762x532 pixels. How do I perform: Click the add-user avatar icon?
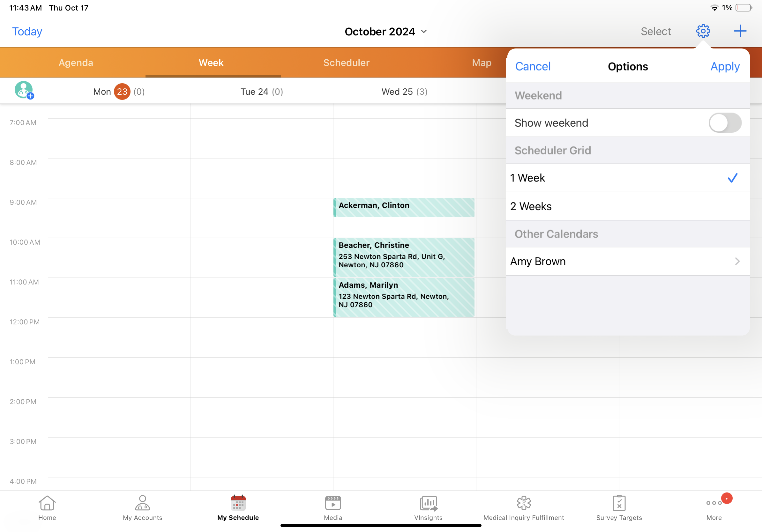[24, 90]
